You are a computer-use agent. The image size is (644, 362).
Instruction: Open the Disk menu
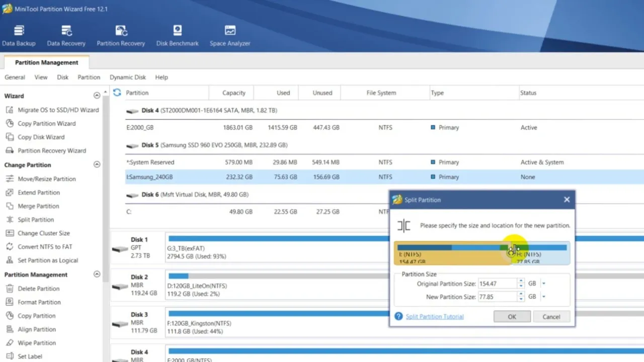point(62,77)
